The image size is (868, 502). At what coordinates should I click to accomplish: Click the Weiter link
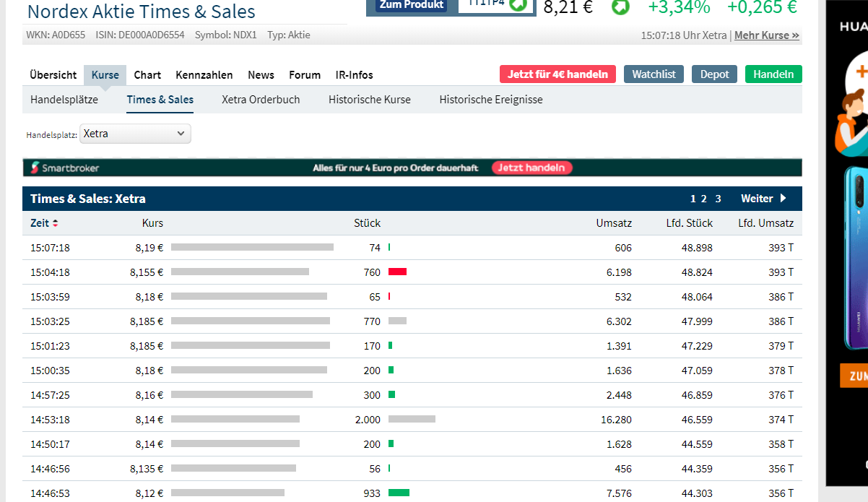(757, 199)
